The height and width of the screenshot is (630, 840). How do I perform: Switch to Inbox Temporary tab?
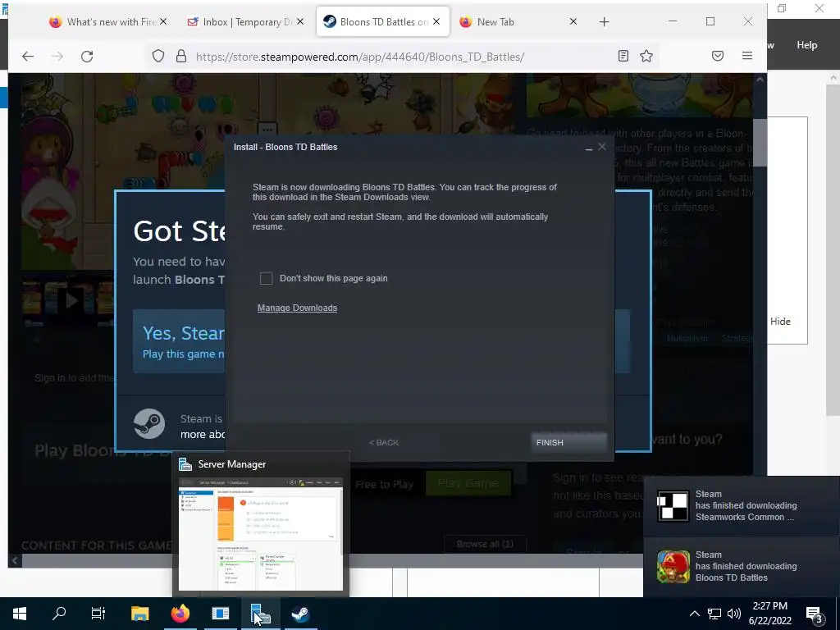pos(244,21)
